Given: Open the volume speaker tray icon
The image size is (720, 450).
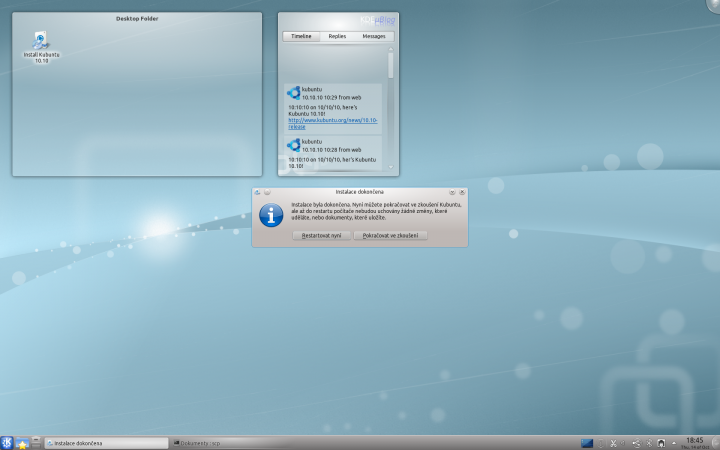Looking at the screenshot, I should tap(623, 444).
